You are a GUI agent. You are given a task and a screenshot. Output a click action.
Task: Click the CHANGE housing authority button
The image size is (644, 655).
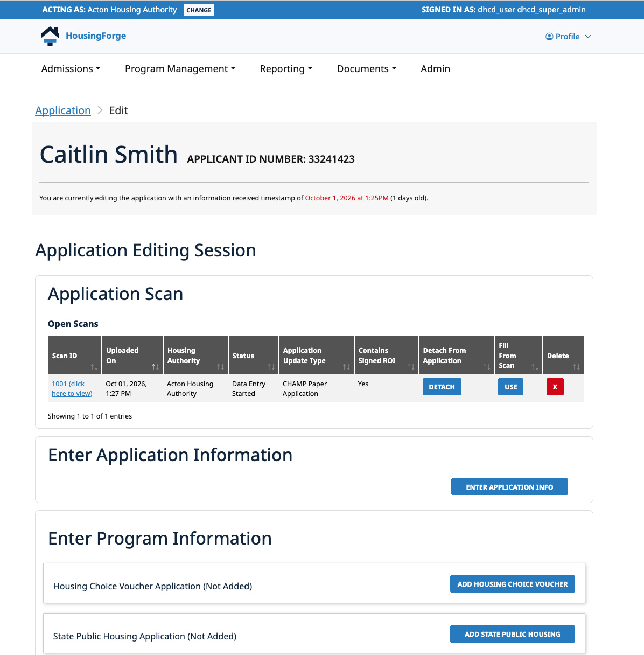tap(199, 10)
